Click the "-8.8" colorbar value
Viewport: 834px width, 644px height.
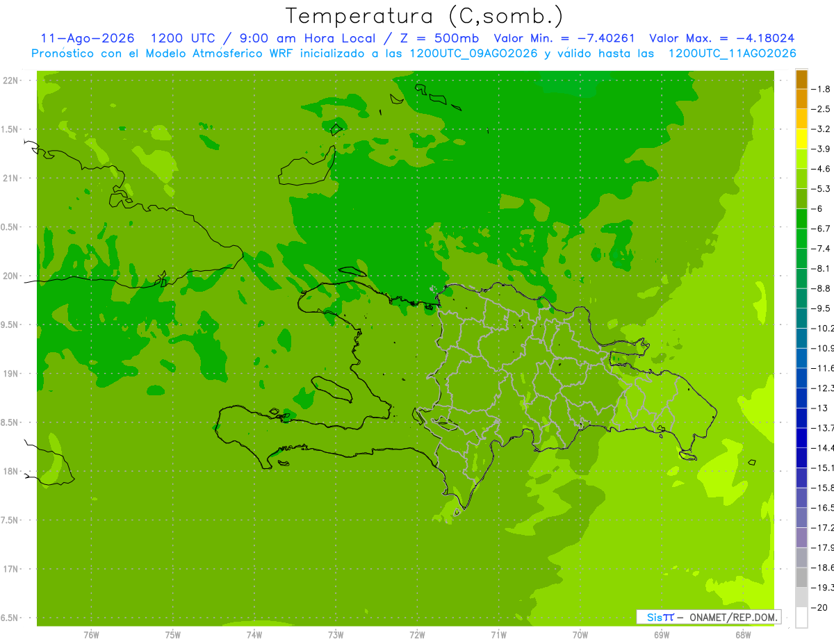pos(821,288)
